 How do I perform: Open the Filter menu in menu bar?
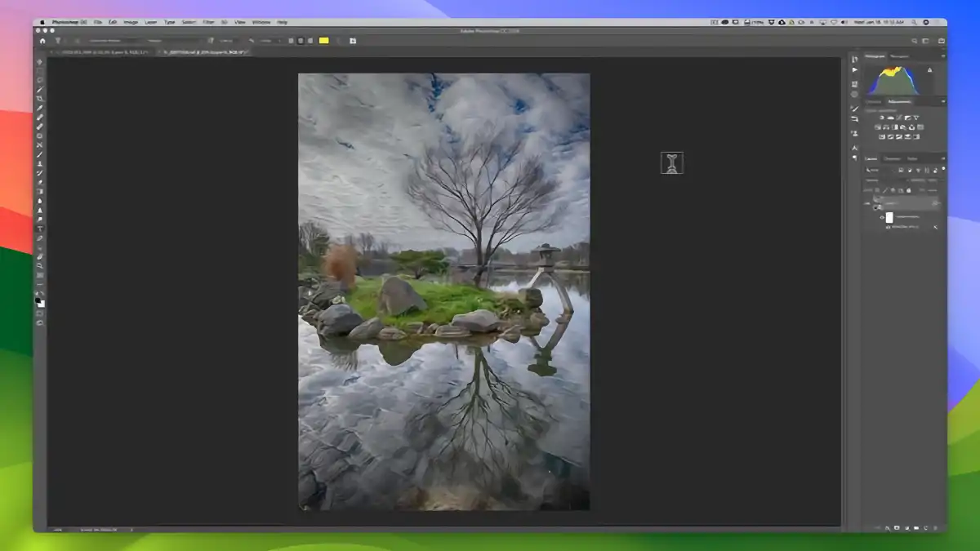click(x=209, y=22)
